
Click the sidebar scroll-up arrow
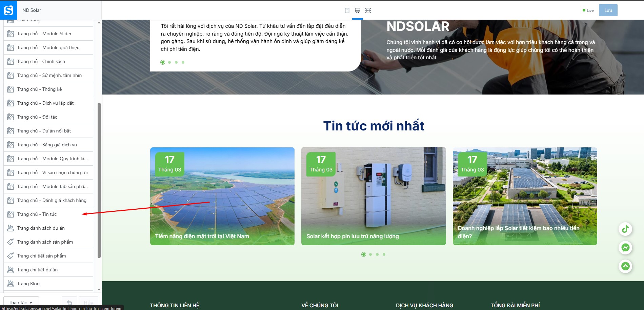[99, 23]
